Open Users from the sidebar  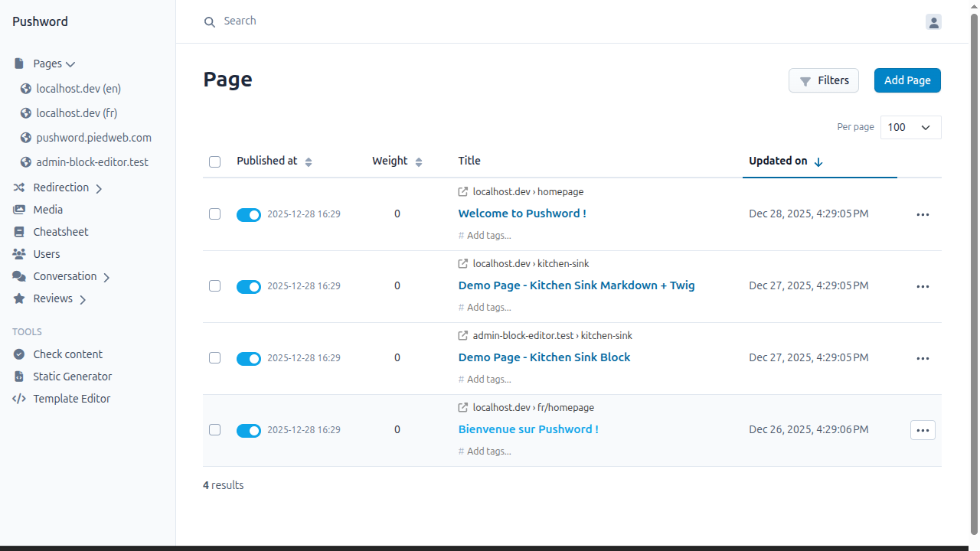tap(46, 253)
